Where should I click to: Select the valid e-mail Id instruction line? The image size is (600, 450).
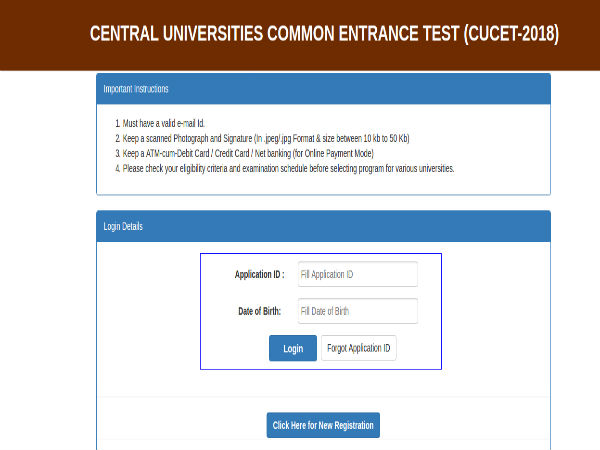click(160, 123)
